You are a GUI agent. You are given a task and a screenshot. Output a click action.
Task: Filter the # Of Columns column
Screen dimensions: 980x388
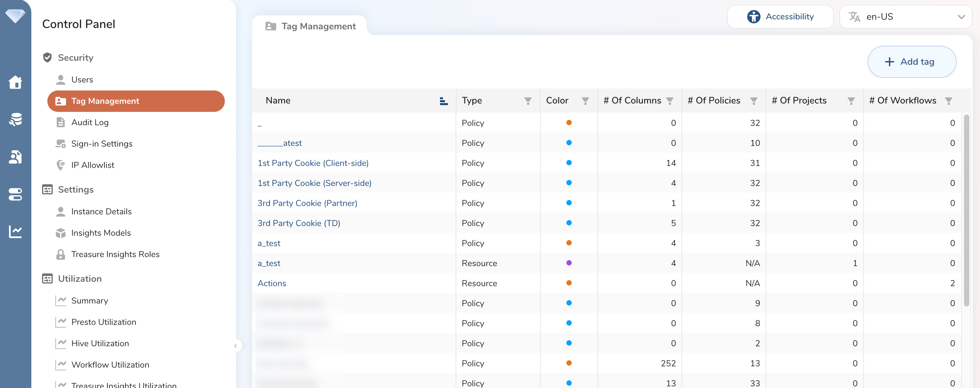(x=669, y=101)
